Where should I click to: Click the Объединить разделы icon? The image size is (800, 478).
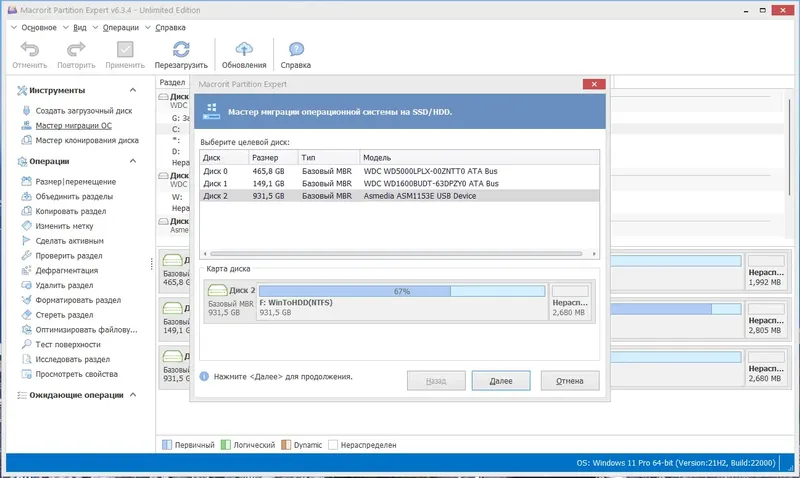[x=26, y=196]
